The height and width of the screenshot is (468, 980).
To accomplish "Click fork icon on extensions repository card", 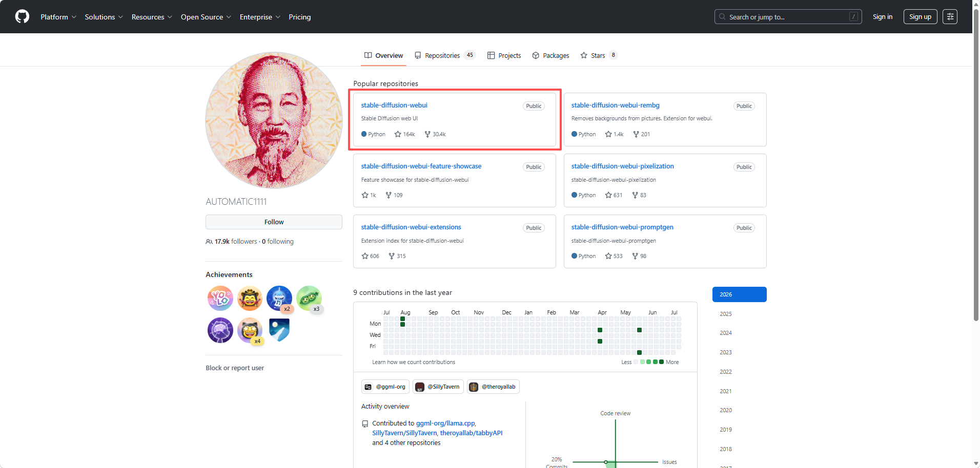I will coord(392,256).
